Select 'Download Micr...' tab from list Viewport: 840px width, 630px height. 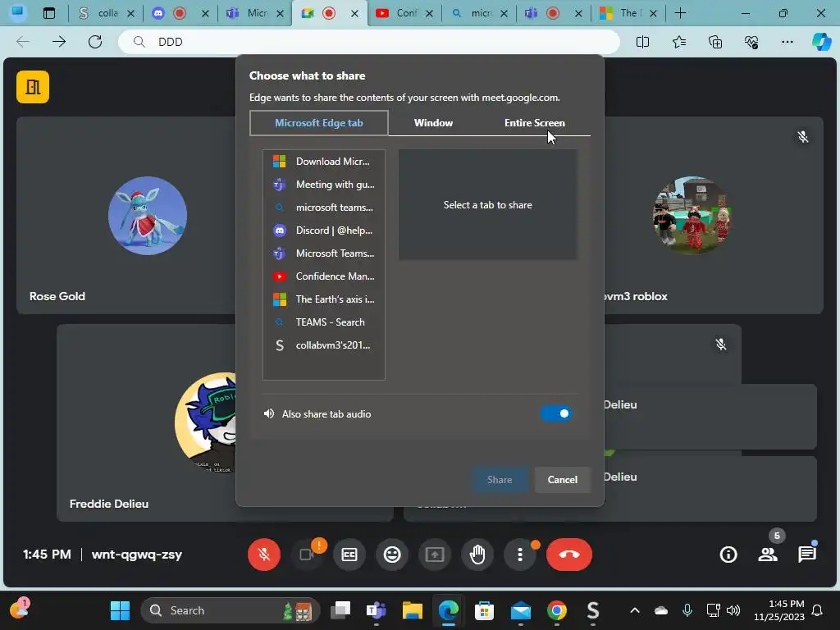click(x=324, y=162)
